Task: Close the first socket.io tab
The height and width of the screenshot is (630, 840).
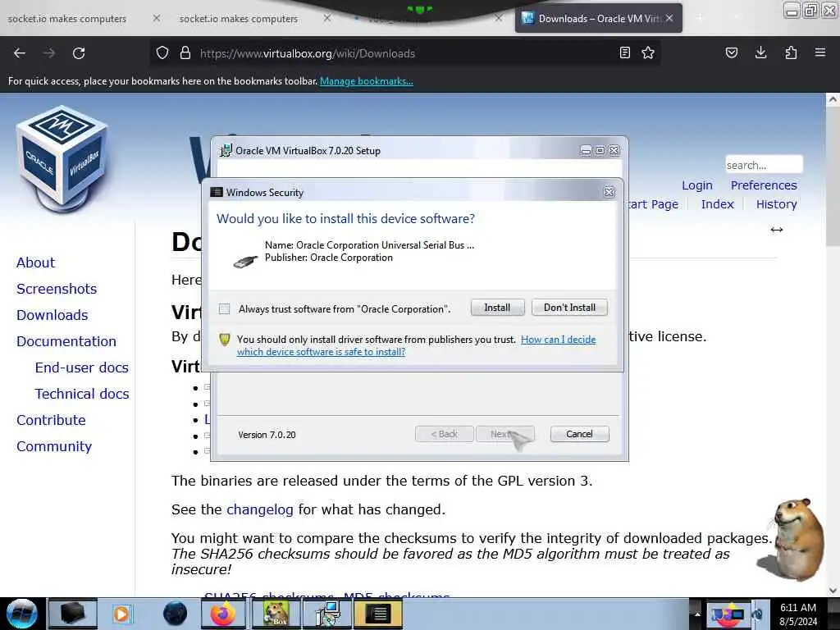Action: pyautogui.click(x=157, y=18)
